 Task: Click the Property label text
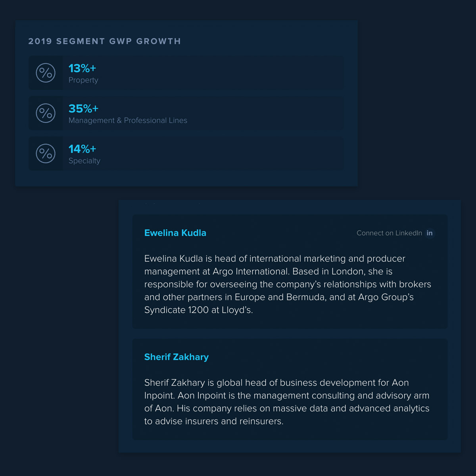click(83, 80)
